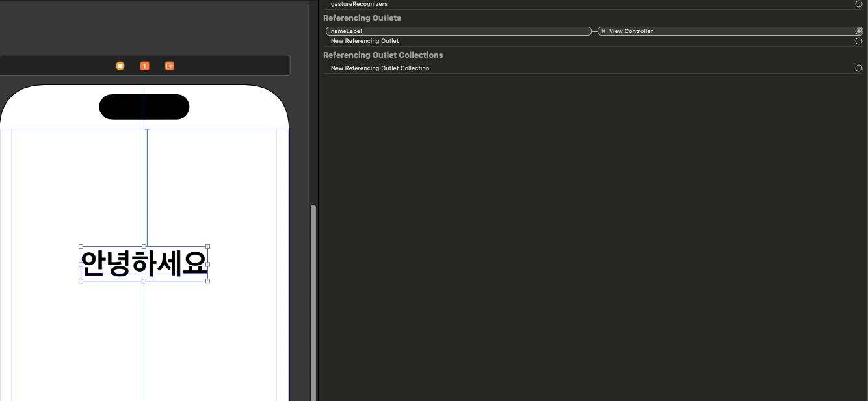Click the gestureRecognizers row text
Screen dimensions: 868x401
[359, 4]
